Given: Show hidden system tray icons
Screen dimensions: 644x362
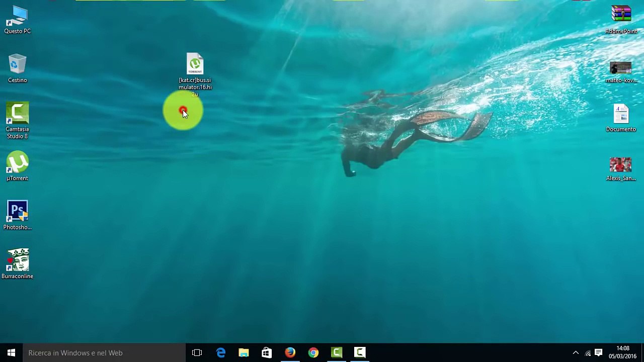Looking at the screenshot, I should tap(576, 352).
